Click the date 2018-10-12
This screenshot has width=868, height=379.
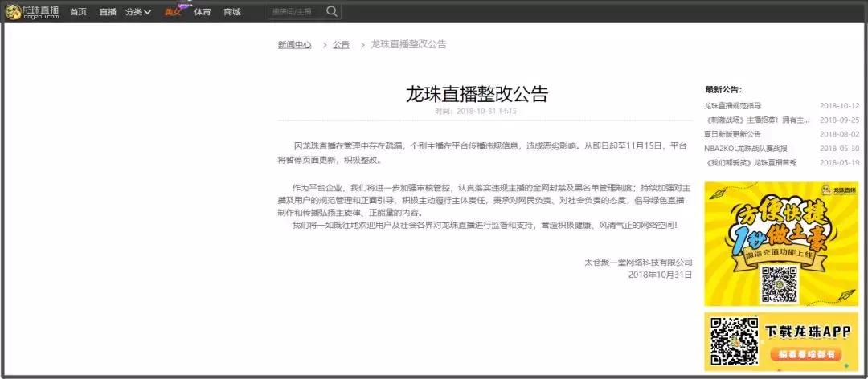click(839, 105)
